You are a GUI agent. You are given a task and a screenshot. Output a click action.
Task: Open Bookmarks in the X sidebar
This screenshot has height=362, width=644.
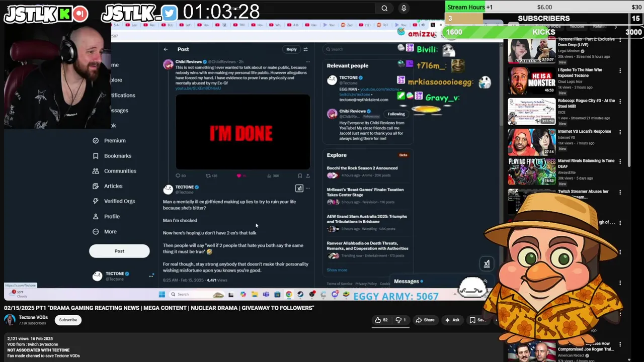(x=112, y=156)
